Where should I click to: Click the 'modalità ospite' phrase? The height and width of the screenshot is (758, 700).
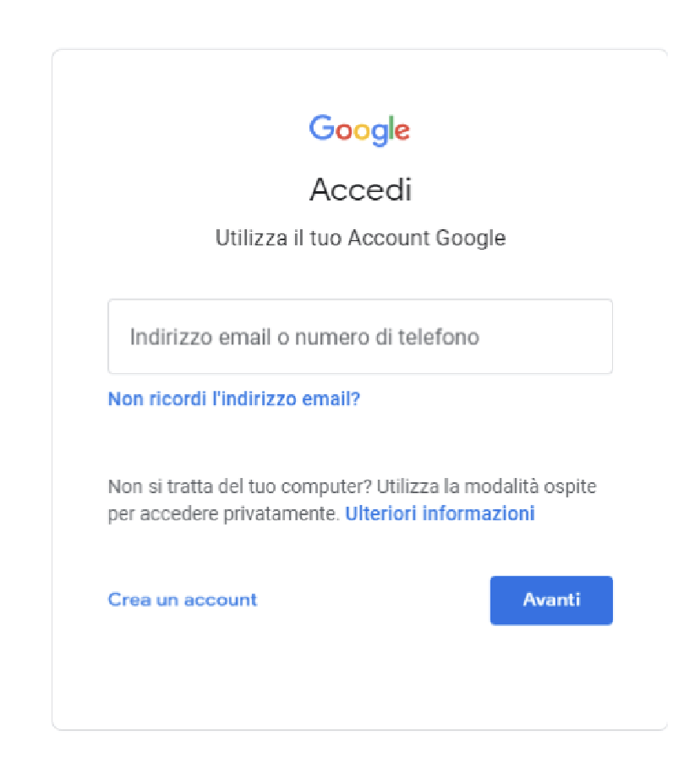pyautogui.click(x=530, y=486)
